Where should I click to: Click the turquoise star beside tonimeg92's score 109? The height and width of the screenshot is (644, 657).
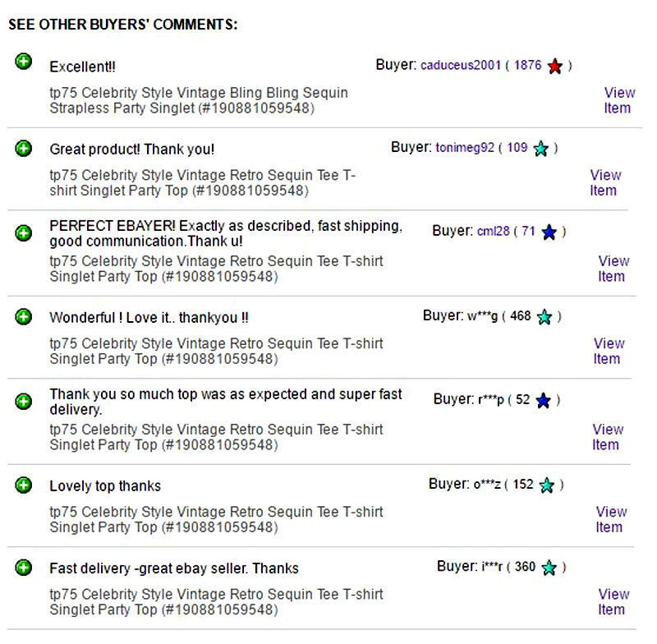click(x=541, y=149)
